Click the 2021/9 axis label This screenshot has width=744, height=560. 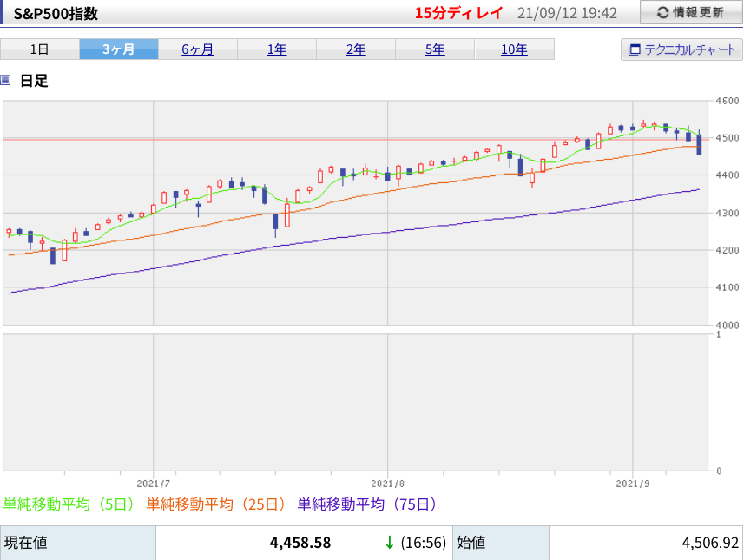(633, 484)
